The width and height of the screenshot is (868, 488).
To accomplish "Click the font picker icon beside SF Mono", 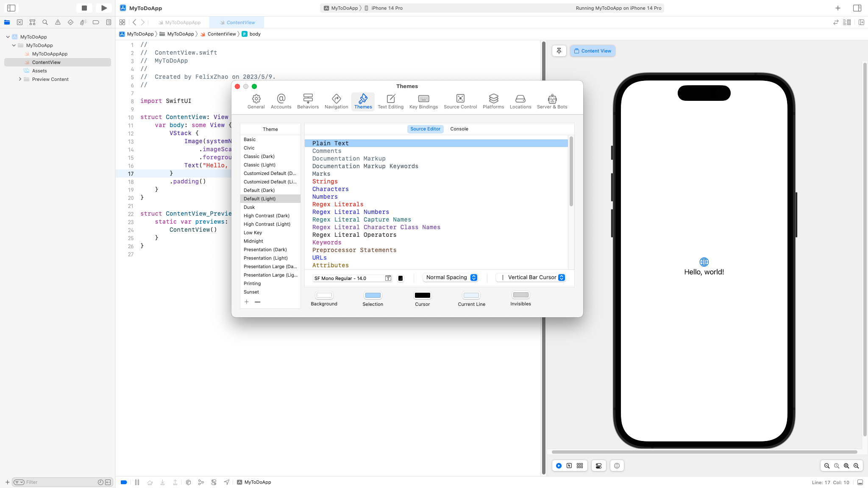I will (388, 278).
